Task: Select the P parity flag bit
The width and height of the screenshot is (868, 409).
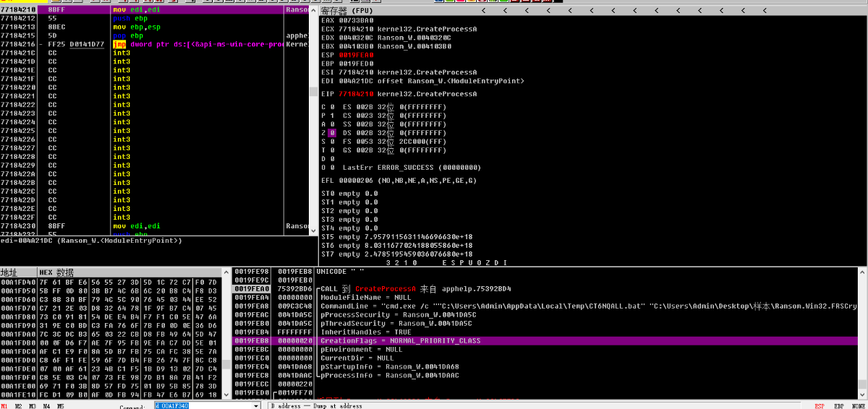Action: pos(332,116)
